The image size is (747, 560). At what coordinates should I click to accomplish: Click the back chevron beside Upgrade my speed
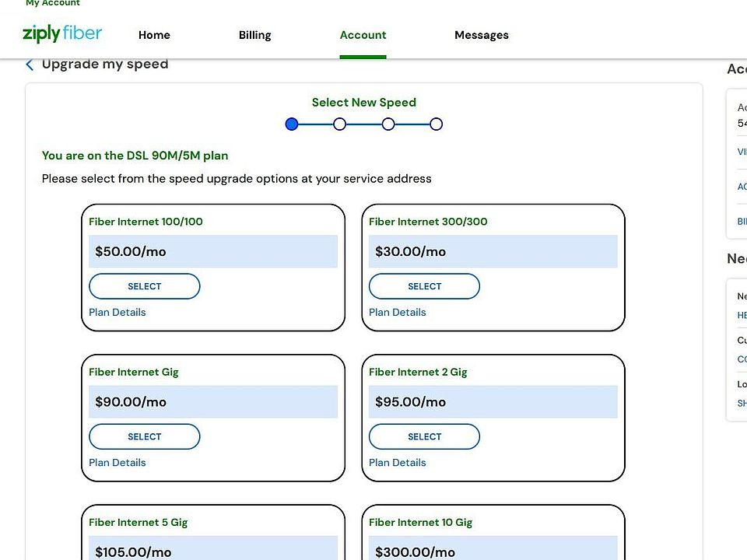click(x=30, y=65)
